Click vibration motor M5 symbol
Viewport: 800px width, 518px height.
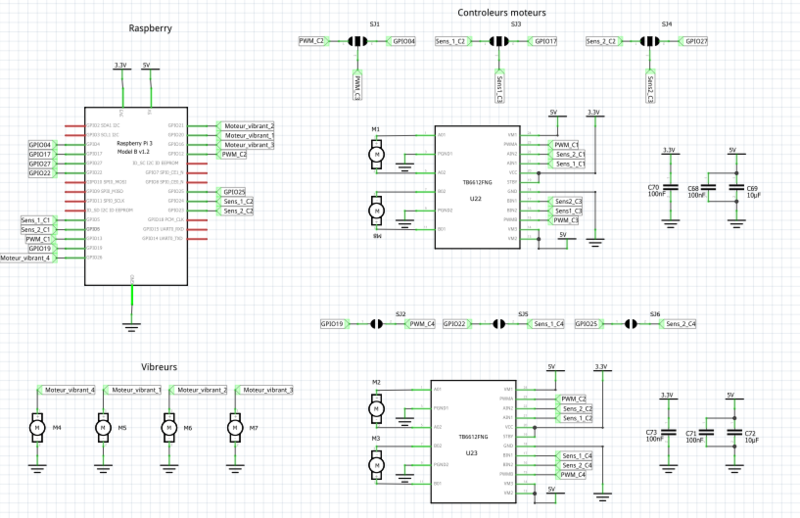click(101, 427)
